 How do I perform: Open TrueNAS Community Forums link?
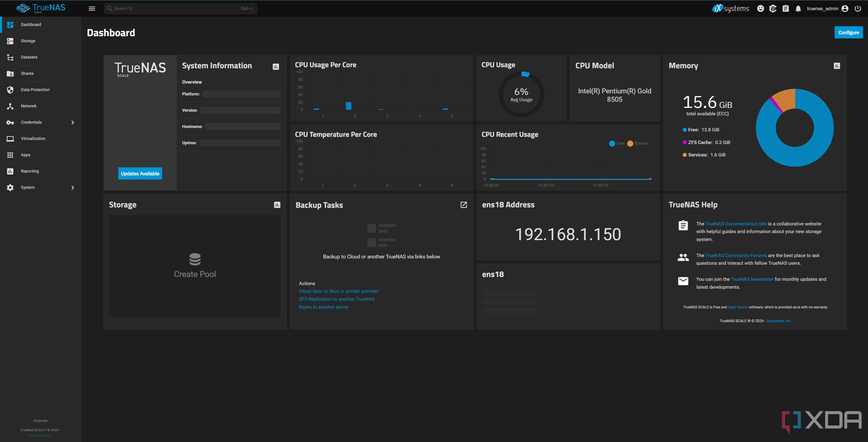[736, 255]
